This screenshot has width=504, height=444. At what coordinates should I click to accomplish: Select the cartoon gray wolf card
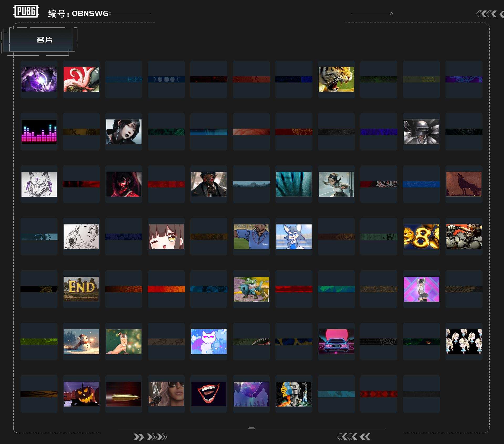tap(294, 237)
